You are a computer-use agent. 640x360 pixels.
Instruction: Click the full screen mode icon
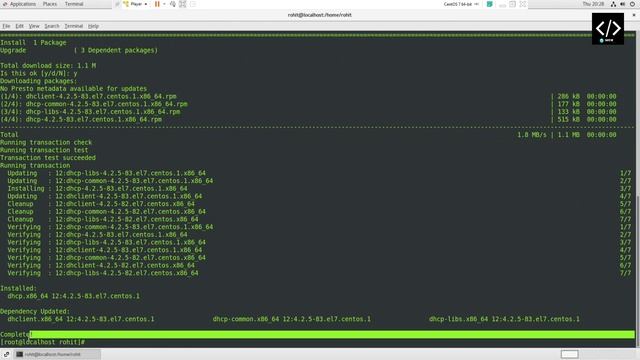click(x=182, y=4)
